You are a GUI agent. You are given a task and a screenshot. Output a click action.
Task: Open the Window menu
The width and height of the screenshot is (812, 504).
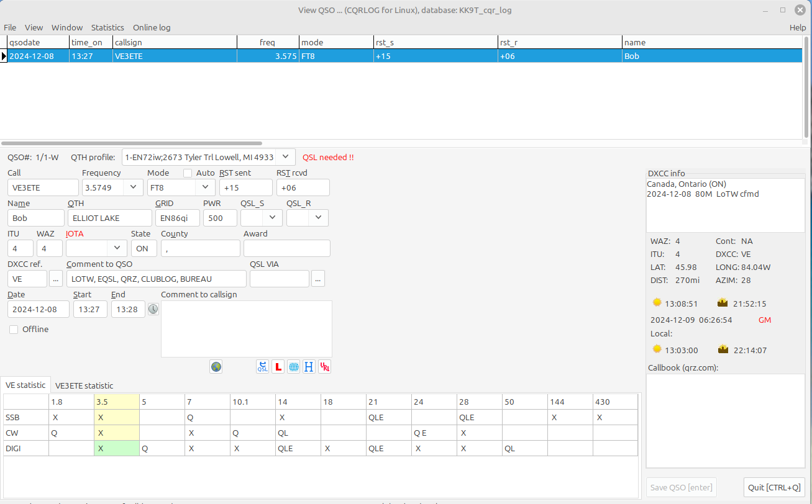(67, 27)
